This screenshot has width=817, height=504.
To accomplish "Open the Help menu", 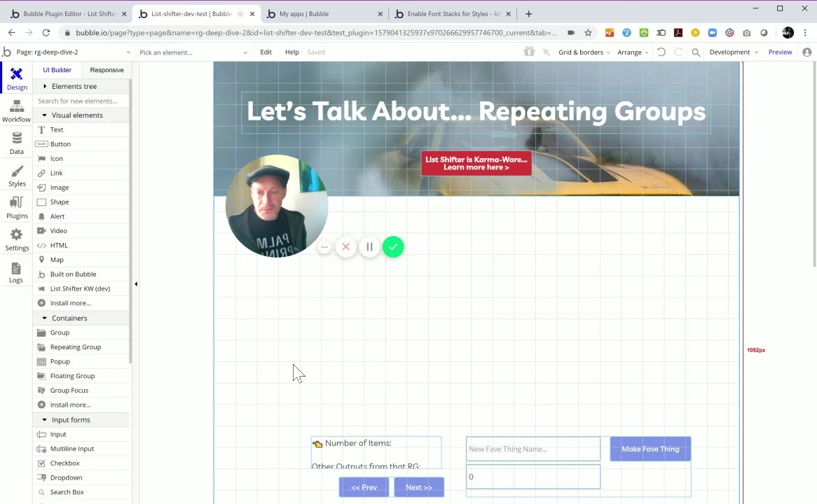I will 291,52.
